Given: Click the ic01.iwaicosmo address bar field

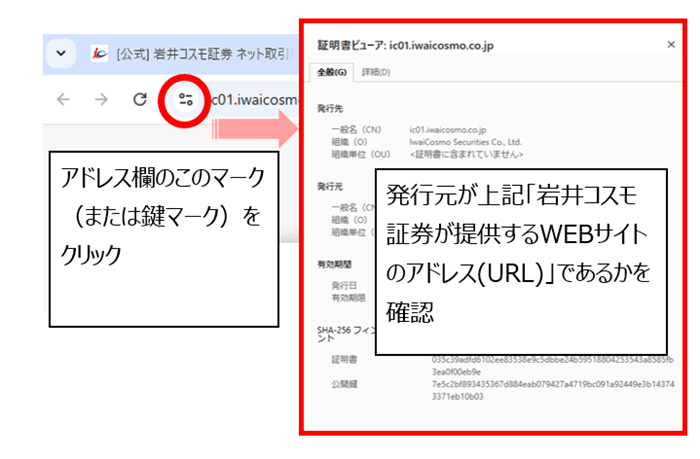Looking at the screenshot, I should 254,100.
